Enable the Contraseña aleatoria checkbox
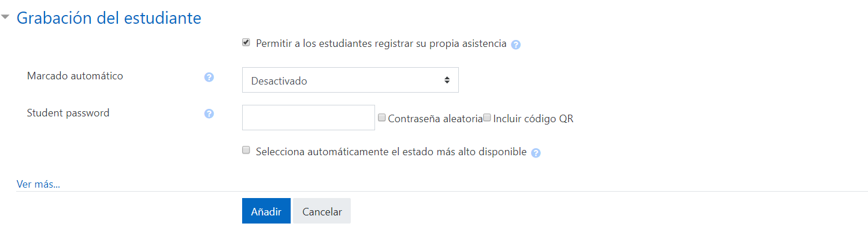The height and width of the screenshot is (227, 868). click(x=382, y=118)
